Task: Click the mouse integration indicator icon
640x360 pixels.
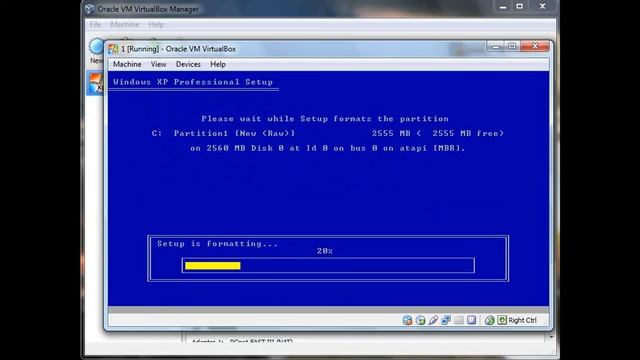Action: [x=489, y=320]
